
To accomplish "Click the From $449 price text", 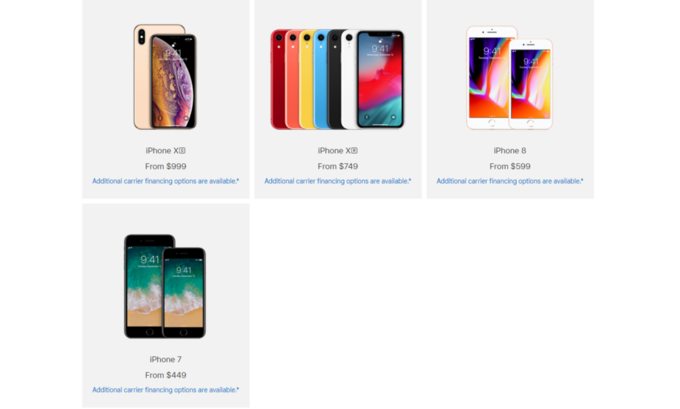I will 166,375.
